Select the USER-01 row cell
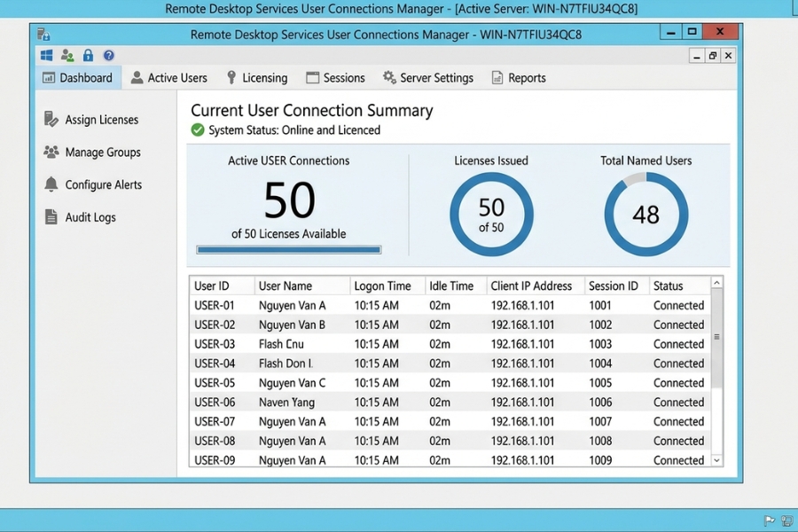The image size is (798, 532). point(215,305)
